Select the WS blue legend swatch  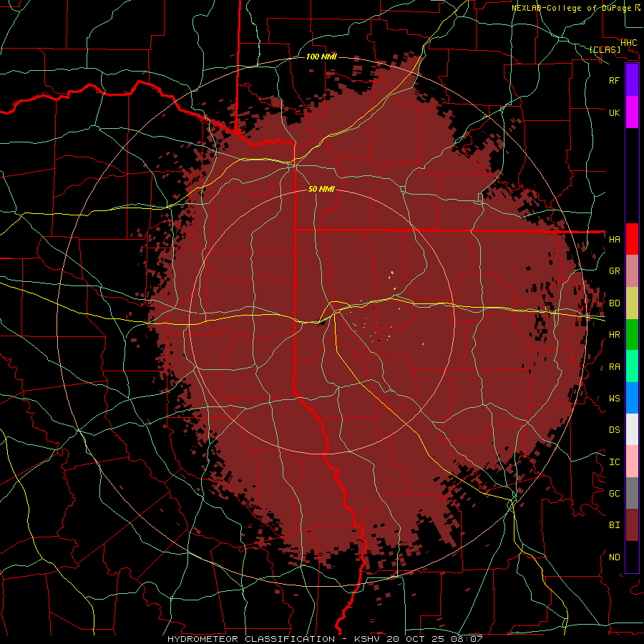632,398
